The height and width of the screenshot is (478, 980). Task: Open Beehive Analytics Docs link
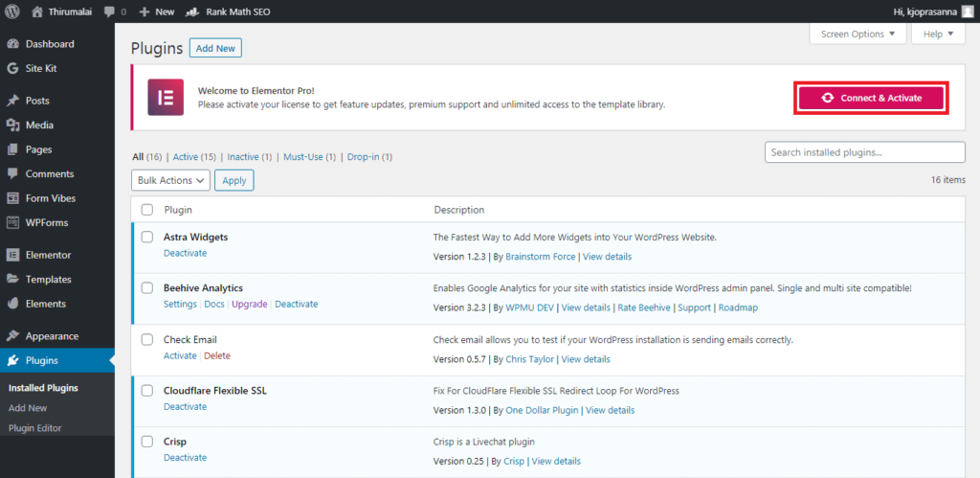point(213,304)
